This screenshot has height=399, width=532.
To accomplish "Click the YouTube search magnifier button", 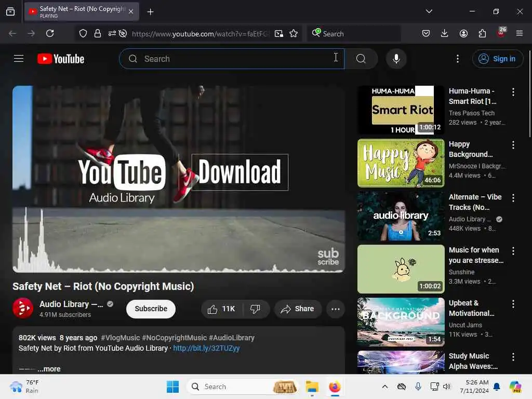I will click(x=361, y=59).
